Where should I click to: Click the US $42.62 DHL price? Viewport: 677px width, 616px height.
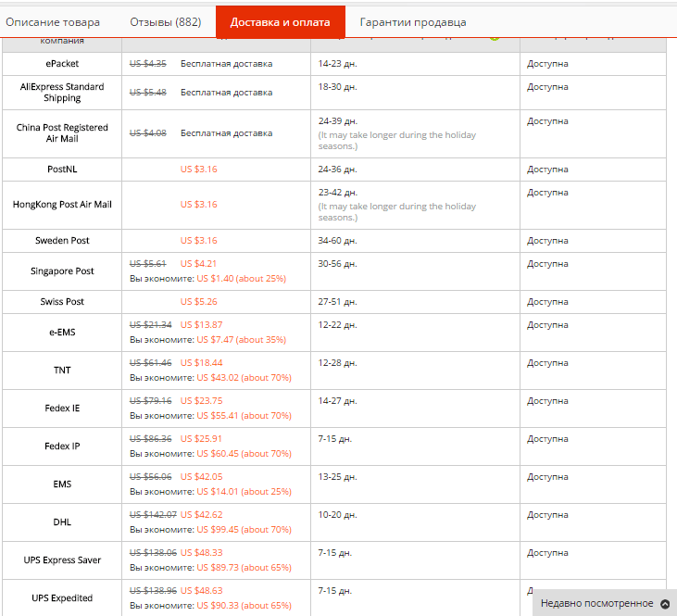(202, 515)
